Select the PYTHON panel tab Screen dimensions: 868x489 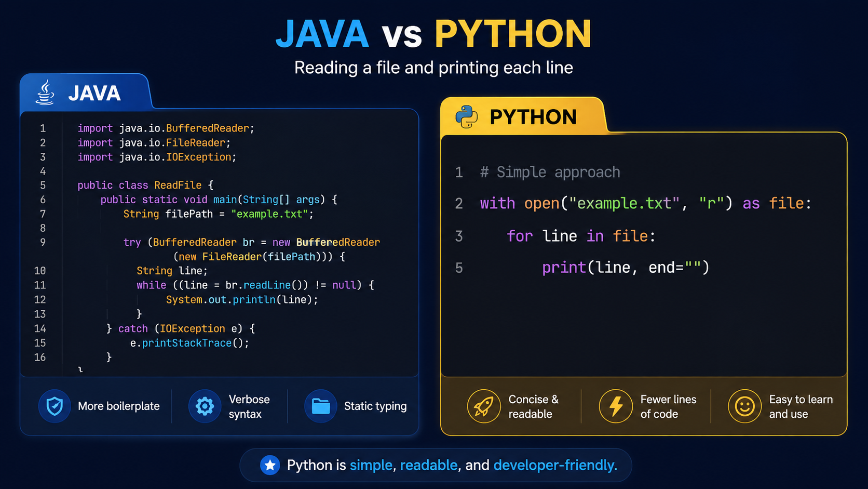pyautogui.click(x=523, y=117)
